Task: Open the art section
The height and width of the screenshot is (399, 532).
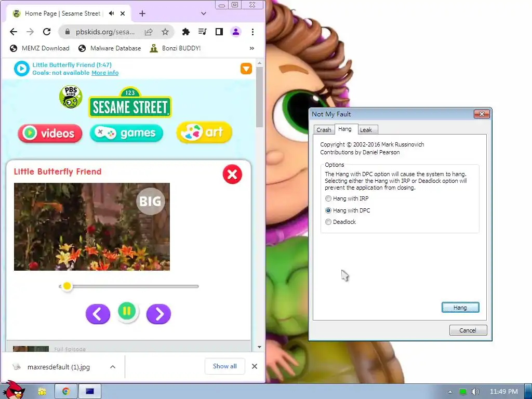Action: (204, 132)
